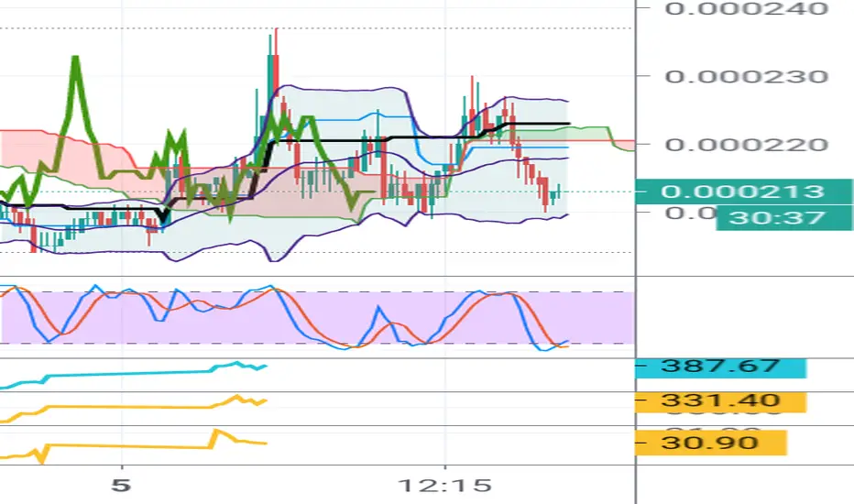The height and width of the screenshot is (504, 854).
Task: Click the 0.000240 price axis label
Action: pos(746,8)
